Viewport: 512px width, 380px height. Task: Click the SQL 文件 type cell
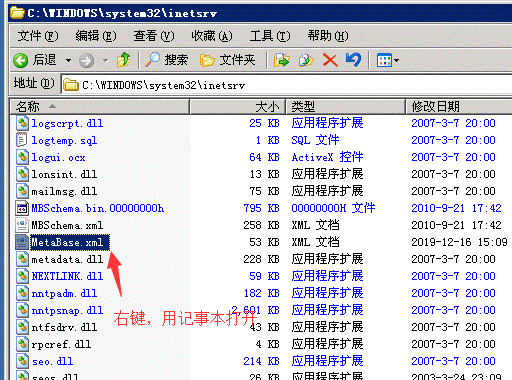pos(315,140)
